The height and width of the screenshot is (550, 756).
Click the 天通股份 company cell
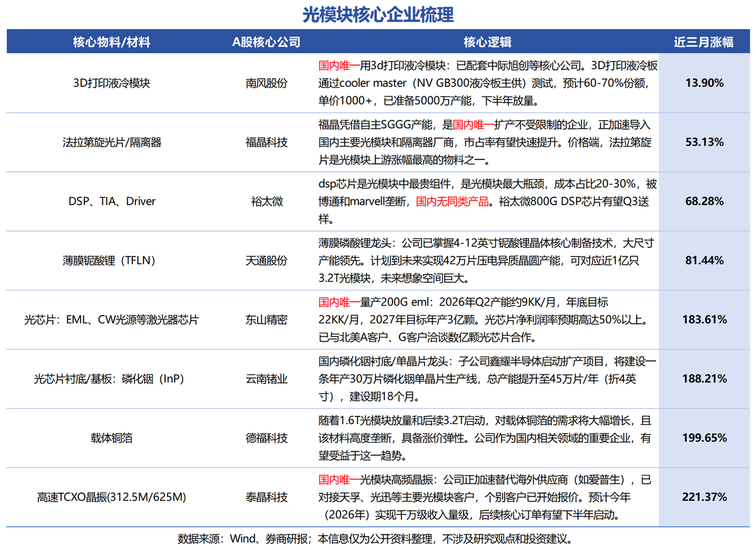[x=266, y=261]
